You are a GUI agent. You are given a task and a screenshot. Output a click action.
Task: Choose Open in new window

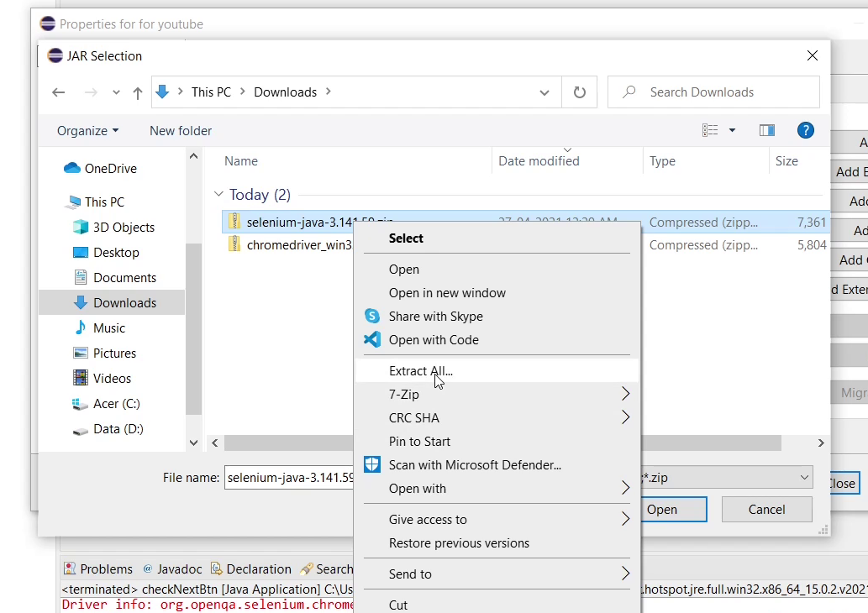coord(497,293)
